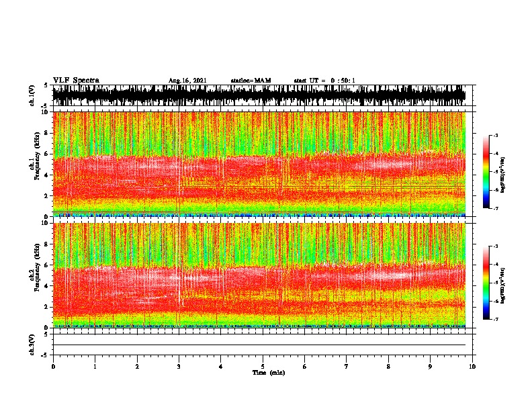Click the ch.3 flat voltage trace line

click(x=259, y=345)
